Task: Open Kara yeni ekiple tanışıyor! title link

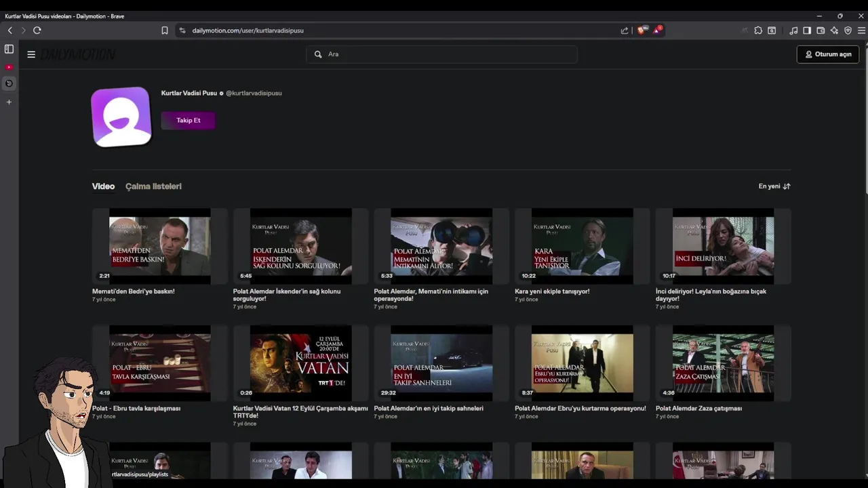Action: (552, 291)
